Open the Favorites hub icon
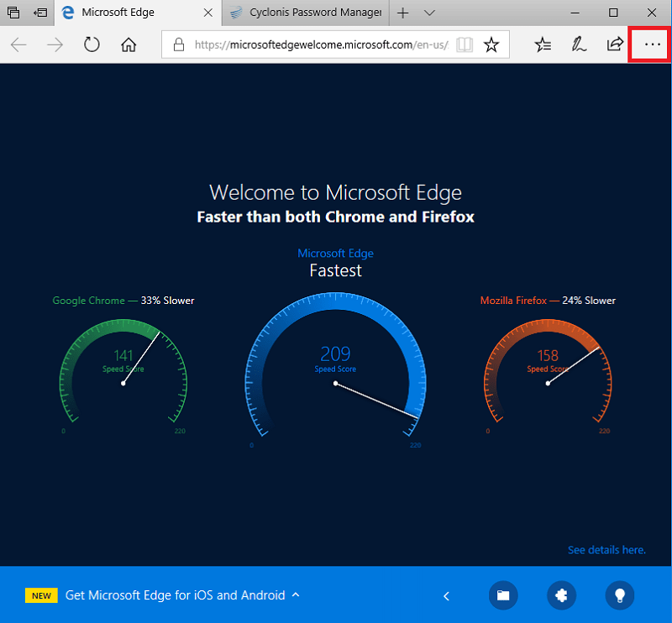The height and width of the screenshot is (623, 672). tap(543, 44)
